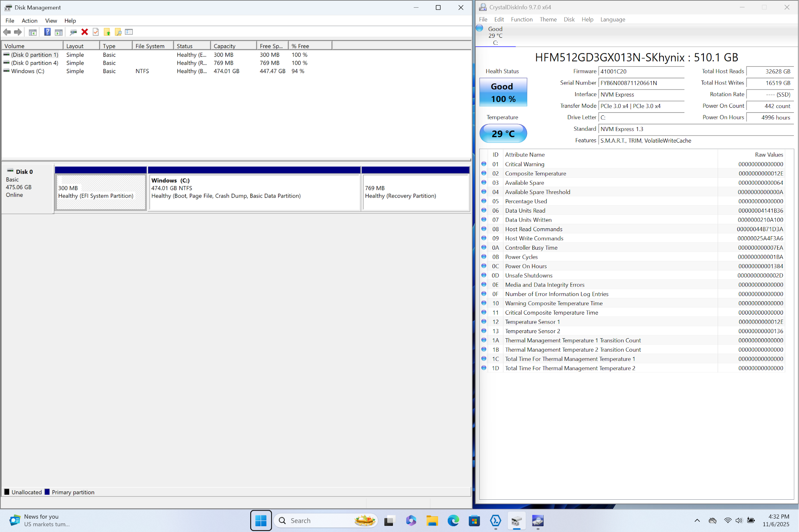Click the Connect to disk magnifier icon
Image resolution: width=799 pixels, height=532 pixels.
(73, 32)
